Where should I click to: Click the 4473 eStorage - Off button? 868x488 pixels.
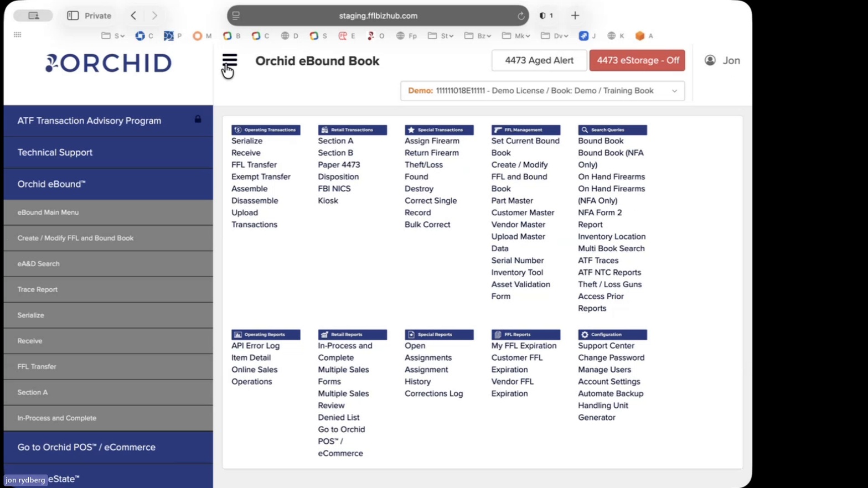coord(637,60)
